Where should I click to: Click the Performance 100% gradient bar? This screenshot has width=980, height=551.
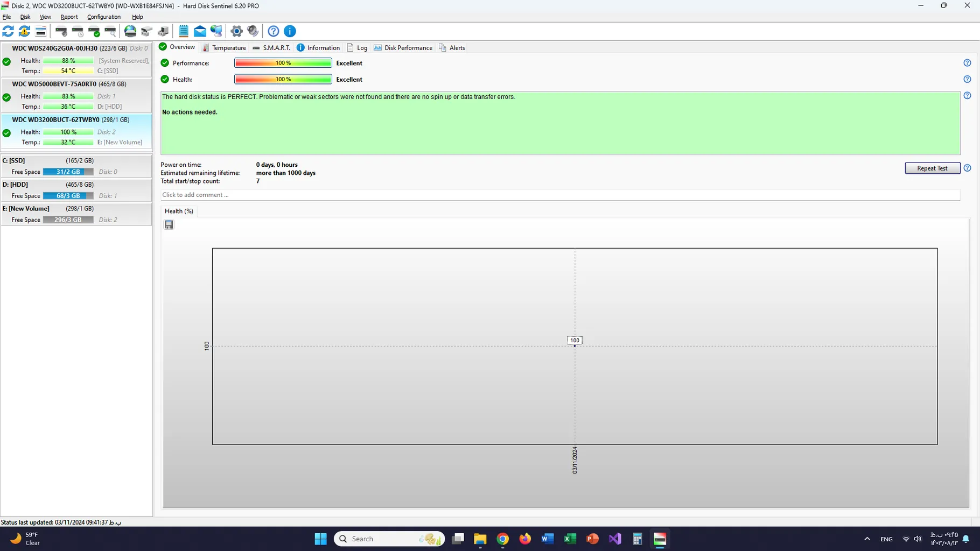pyautogui.click(x=283, y=63)
